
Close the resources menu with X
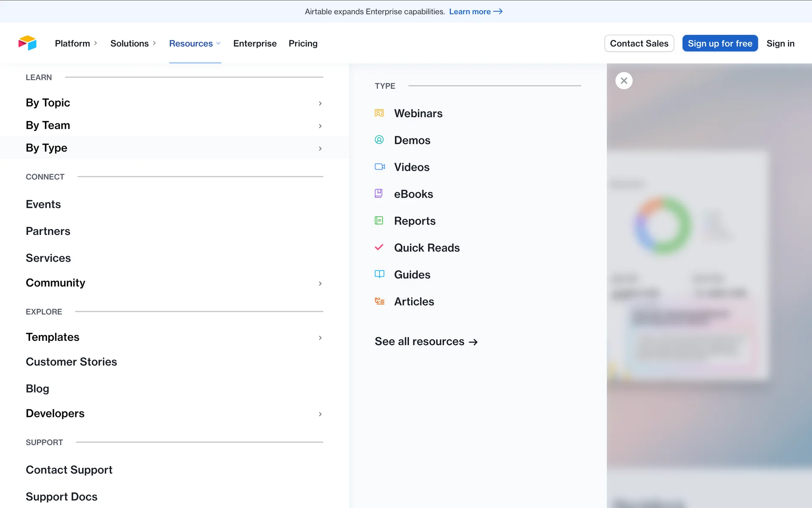tap(624, 80)
